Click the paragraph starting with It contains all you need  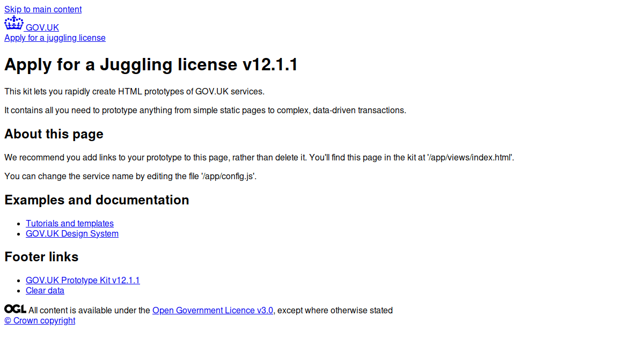tap(205, 110)
